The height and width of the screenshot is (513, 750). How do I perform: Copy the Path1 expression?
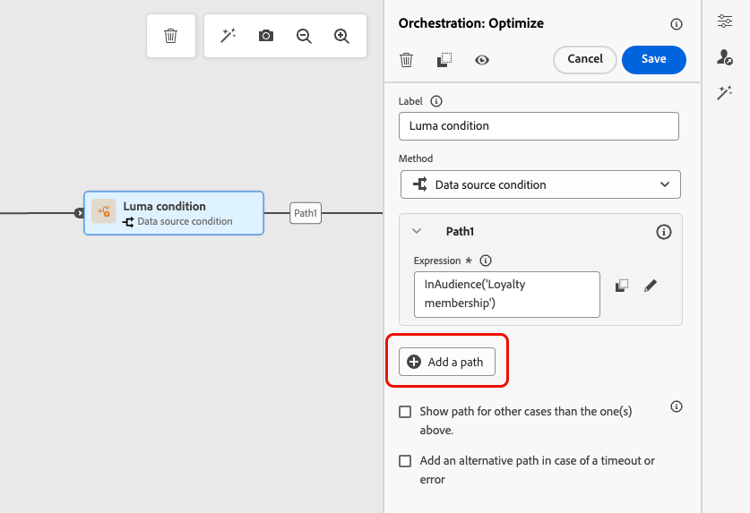point(621,286)
